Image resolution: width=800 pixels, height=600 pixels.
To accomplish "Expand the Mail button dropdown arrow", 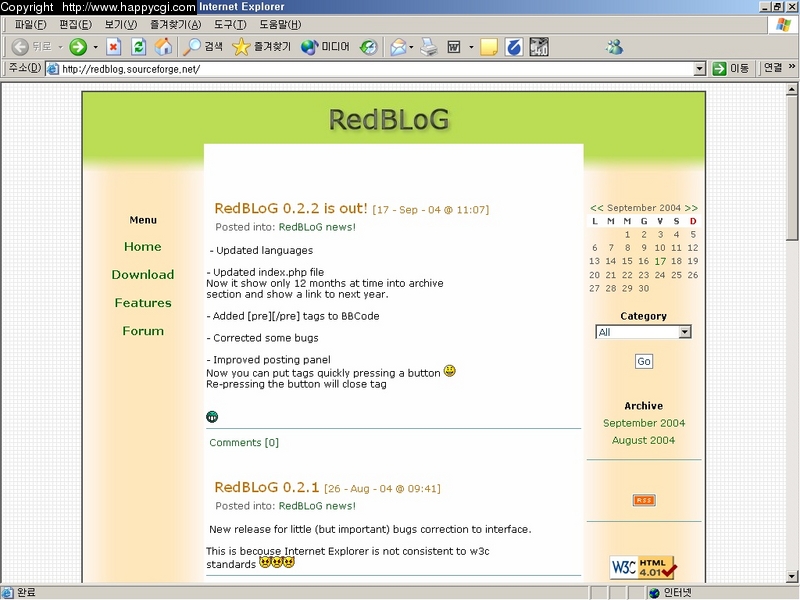I will click(x=411, y=47).
